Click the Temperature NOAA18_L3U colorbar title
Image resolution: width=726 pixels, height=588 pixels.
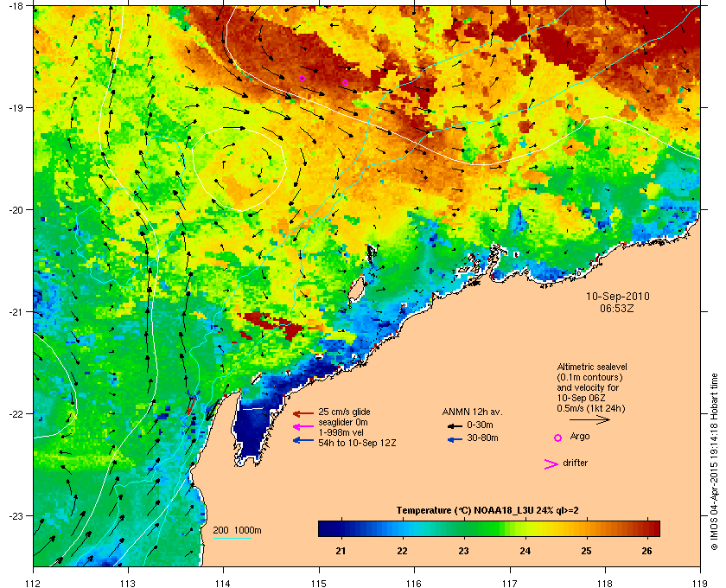point(487,510)
